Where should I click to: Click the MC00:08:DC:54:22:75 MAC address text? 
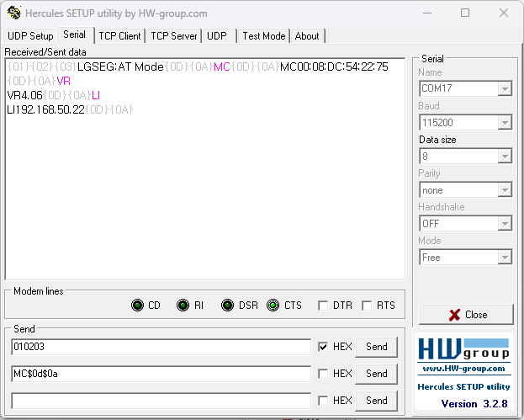pyautogui.click(x=334, y=66)
